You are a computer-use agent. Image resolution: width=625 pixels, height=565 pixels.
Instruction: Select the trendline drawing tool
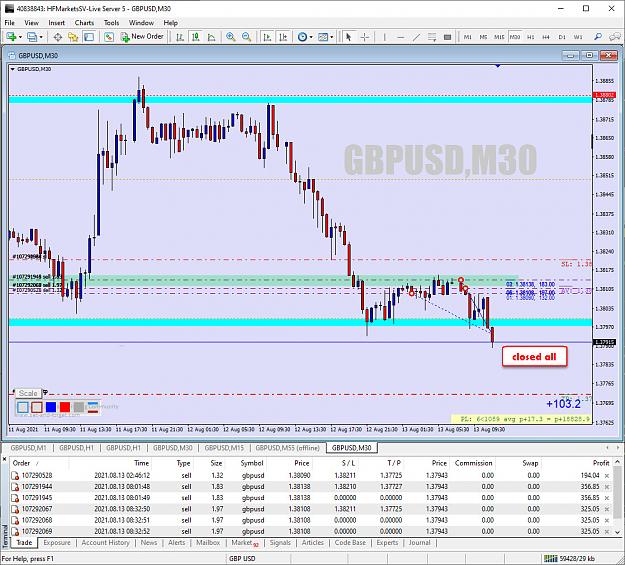(x=416, y=37)
